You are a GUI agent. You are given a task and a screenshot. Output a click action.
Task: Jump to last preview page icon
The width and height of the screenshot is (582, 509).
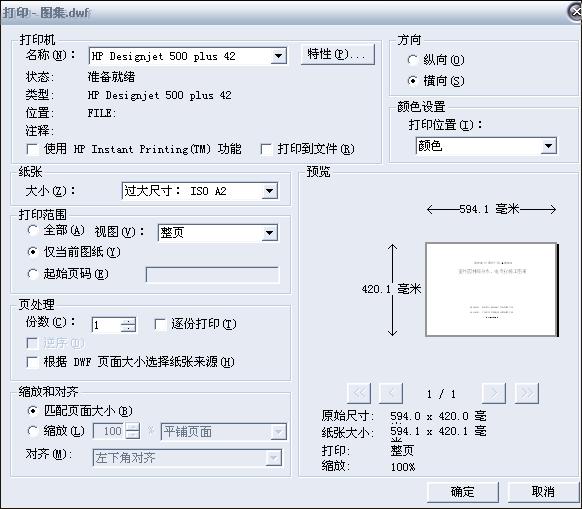click(527, 393)
